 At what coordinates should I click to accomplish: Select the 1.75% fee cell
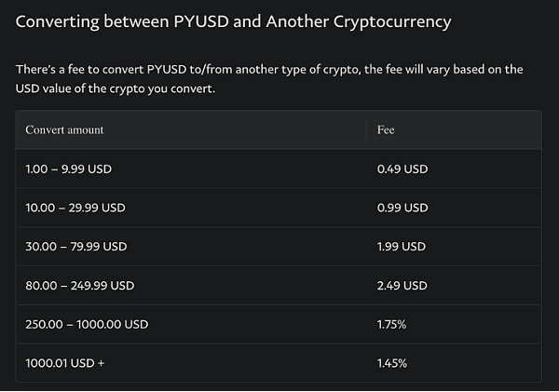(x=392, y=324)
